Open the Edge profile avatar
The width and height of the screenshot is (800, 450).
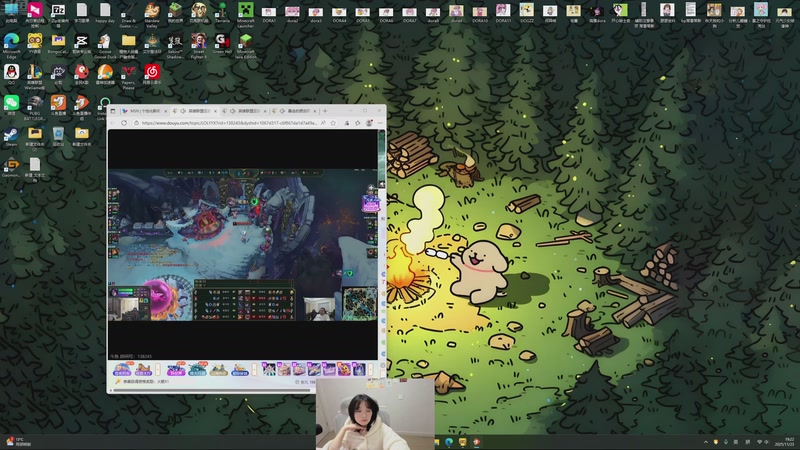369,123
